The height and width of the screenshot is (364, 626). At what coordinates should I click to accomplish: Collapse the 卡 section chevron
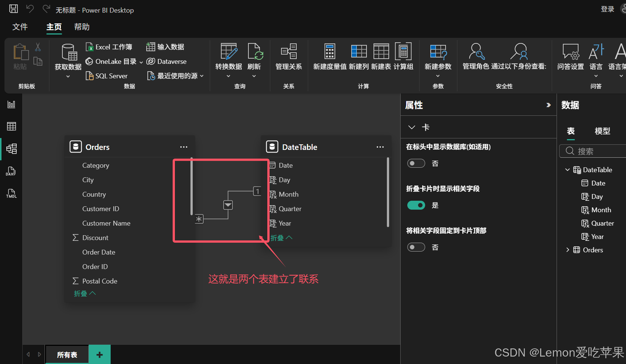[411, 127]
